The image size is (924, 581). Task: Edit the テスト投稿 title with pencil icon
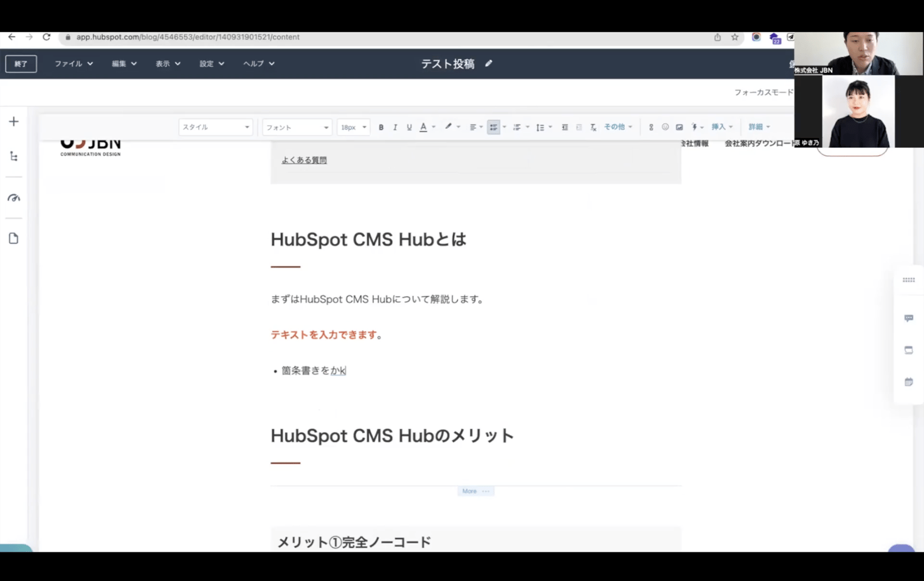489,63
